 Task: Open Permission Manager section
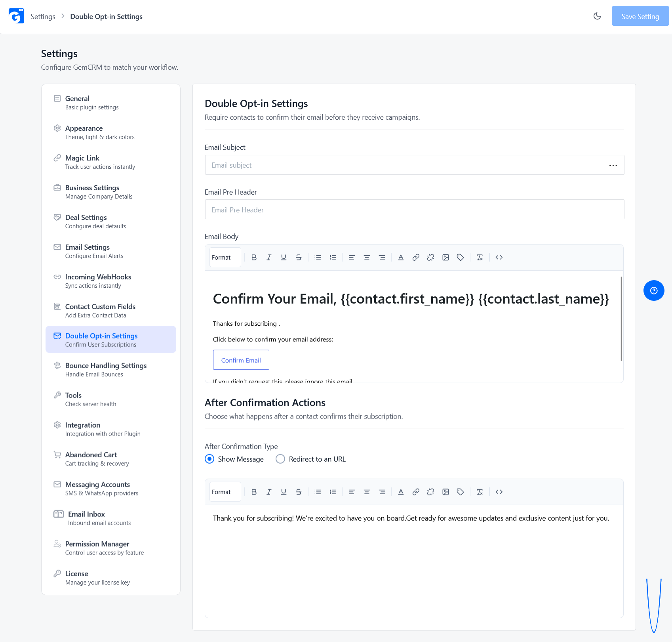tap(111, 548)
